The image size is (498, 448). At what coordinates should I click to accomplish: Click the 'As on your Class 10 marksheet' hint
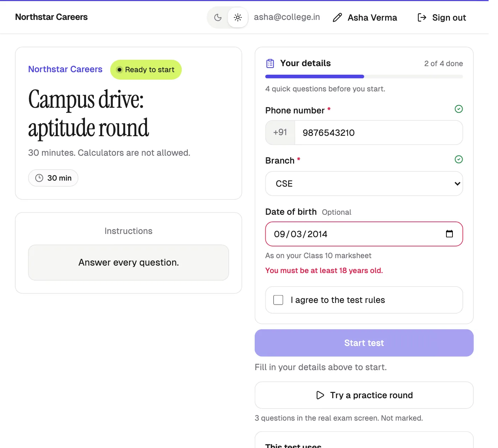(318, 256)
